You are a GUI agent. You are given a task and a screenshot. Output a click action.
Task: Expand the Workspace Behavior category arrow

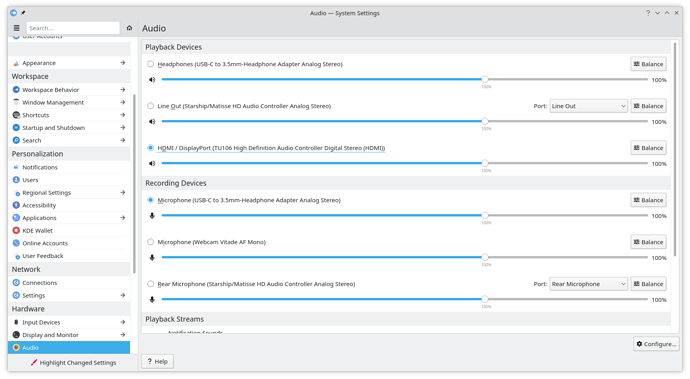click(123, 89)
